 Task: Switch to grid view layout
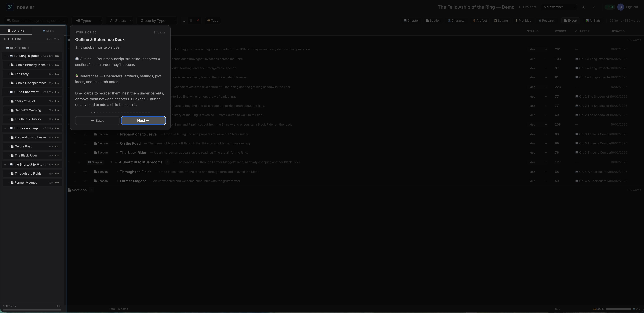(191, 21)
